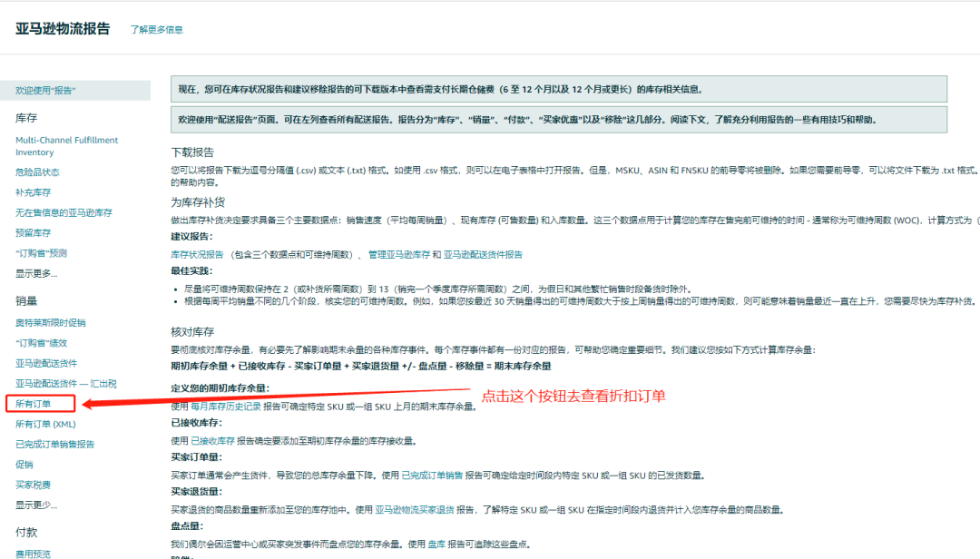Select the 欢迎使用"报告" sidebar entry
The height and width of the screenshot is (559, 980).
pos(45,90)
